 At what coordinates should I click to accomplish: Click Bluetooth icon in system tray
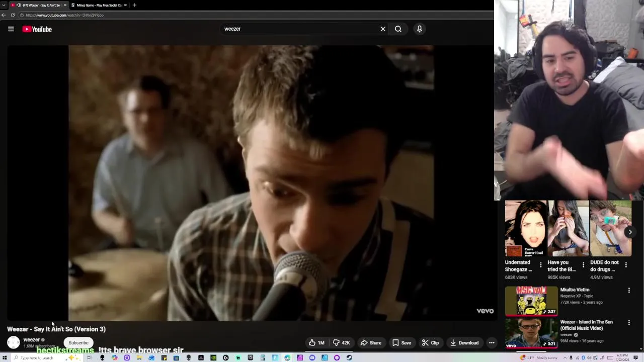tap(583, 357)
